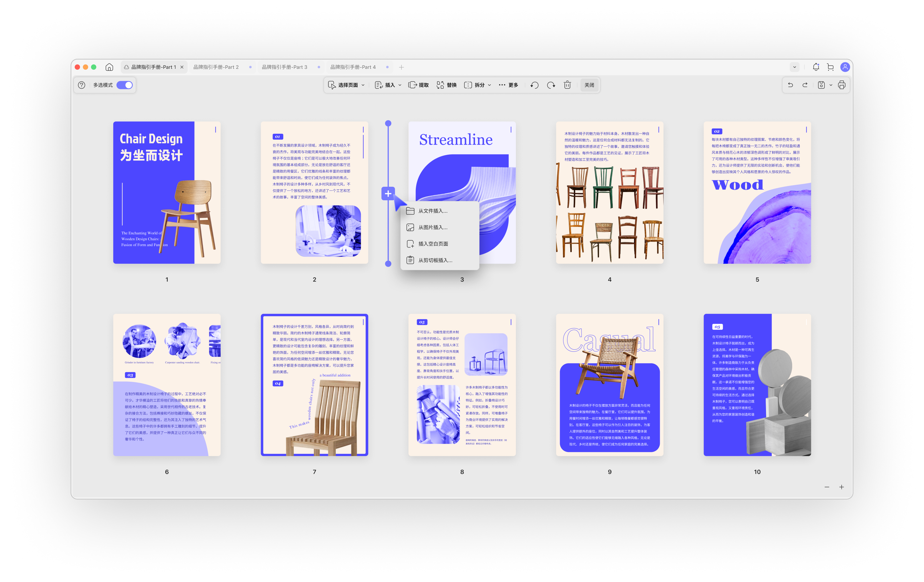Viewport: 924px width, 582px height.
Task: Open the 更多 more options menu
Action: point(508,85)
